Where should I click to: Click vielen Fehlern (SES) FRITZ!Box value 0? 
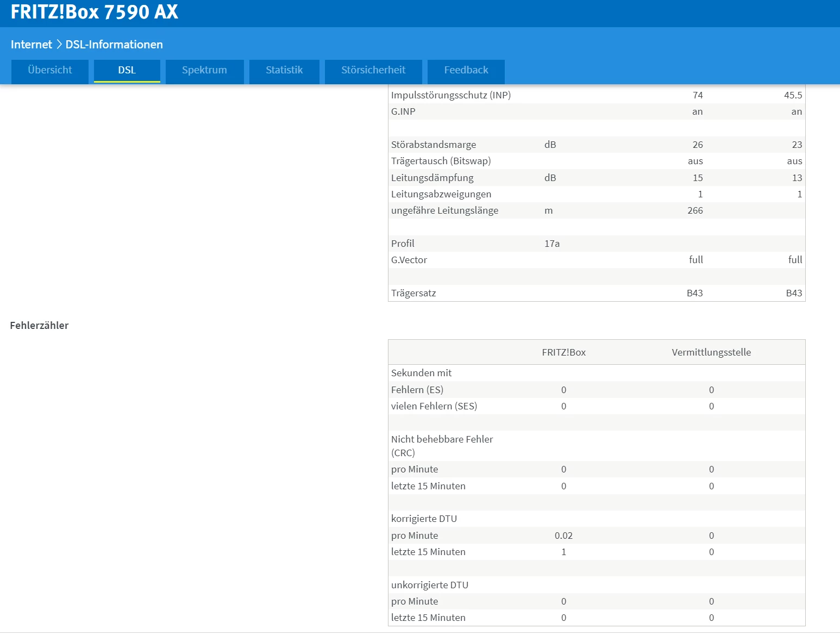(563, 406)
